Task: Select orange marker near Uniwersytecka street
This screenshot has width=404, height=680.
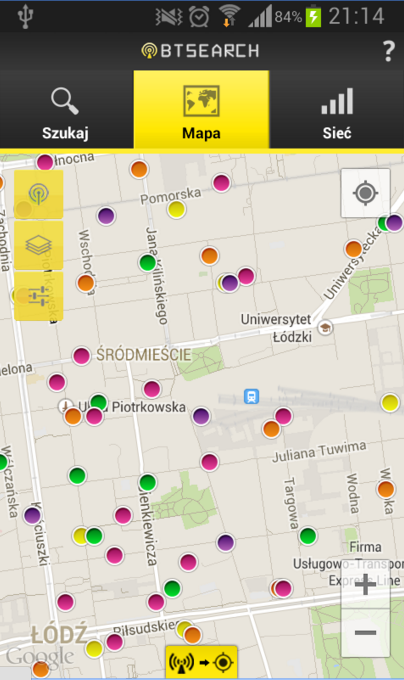Action: (353, 249)
